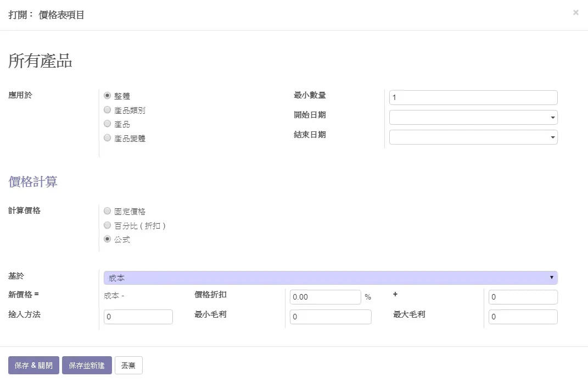
Task: Click the 最大毛利 input field
Action: point(523,317)
